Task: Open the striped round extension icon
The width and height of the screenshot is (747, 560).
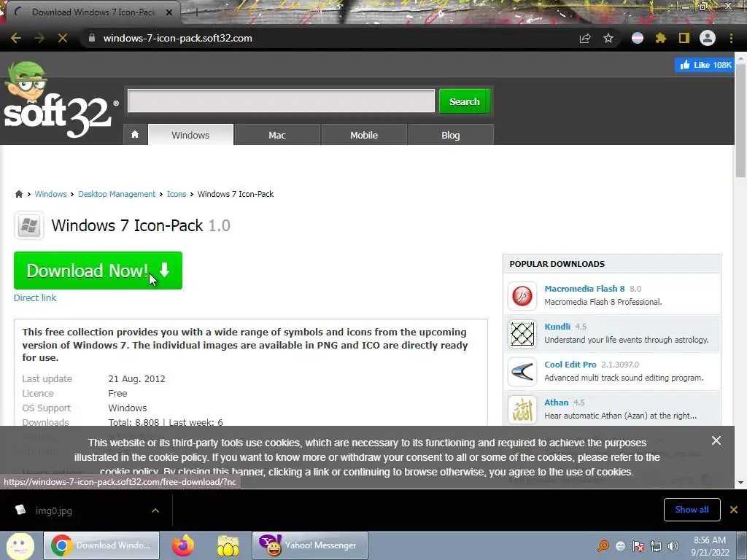Action: pyautogui.click(x=638, y=38)
